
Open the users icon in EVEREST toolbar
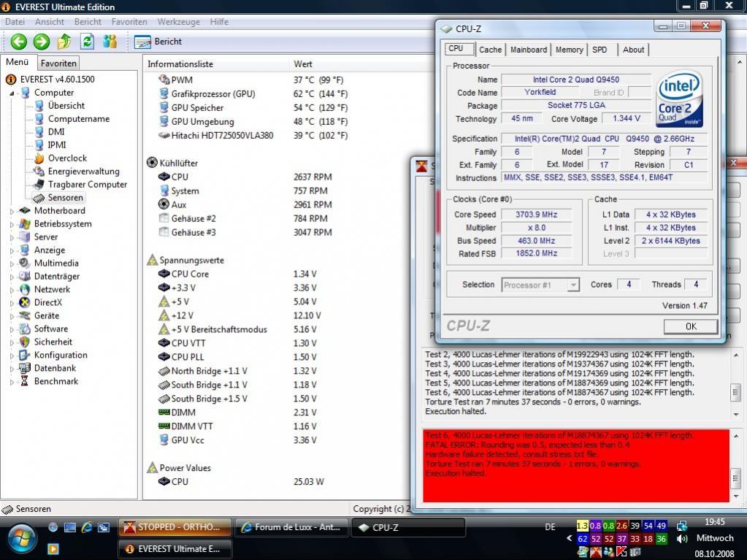tap(110, 42)
